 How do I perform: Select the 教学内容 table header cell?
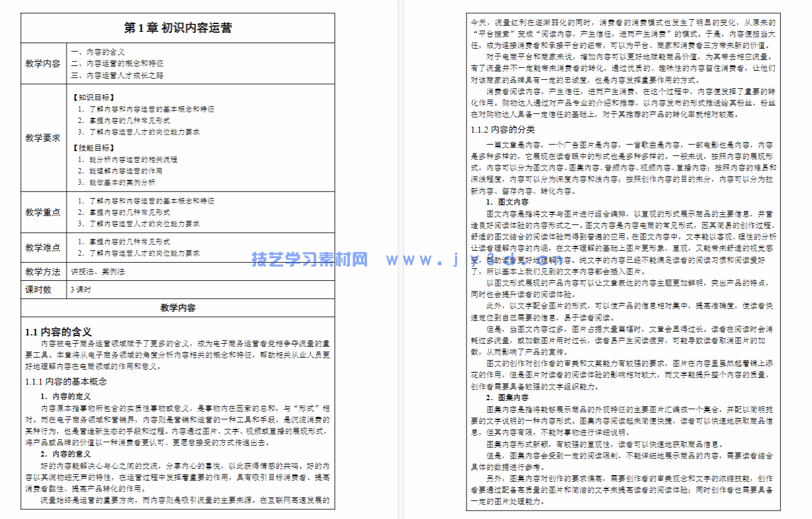point(43,62)
